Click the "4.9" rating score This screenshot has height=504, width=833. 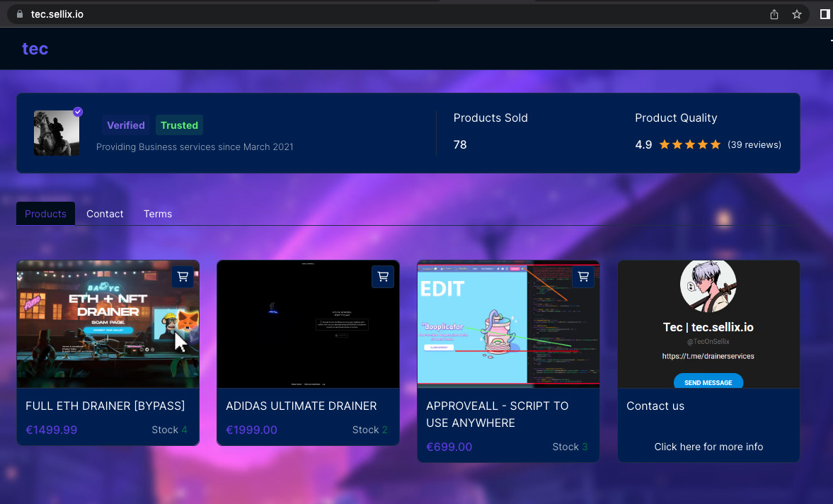643,144
